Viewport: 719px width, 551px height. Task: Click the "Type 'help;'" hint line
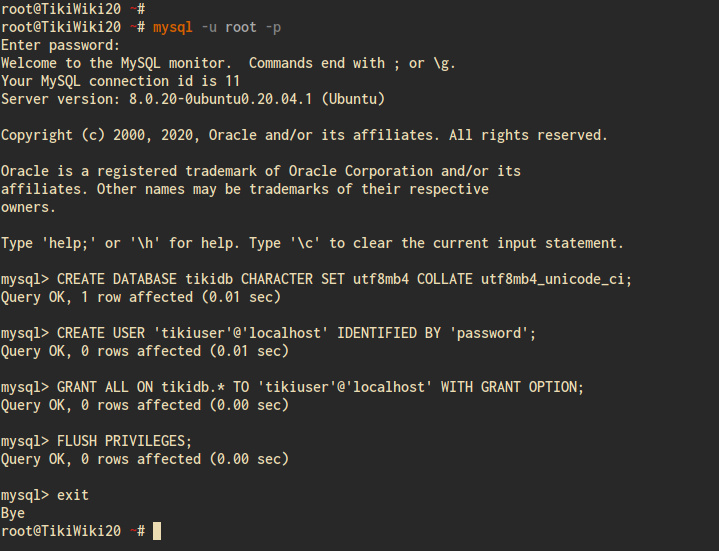coord(312,243)
